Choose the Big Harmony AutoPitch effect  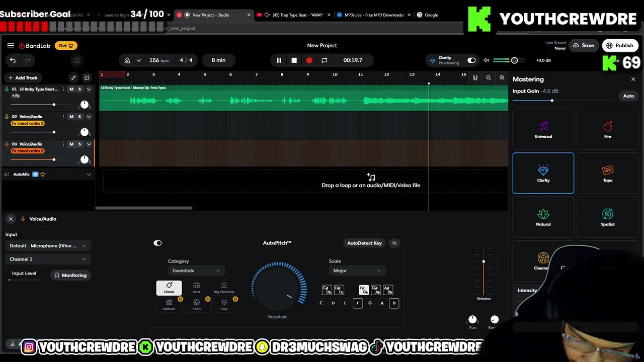click(224, 288)
